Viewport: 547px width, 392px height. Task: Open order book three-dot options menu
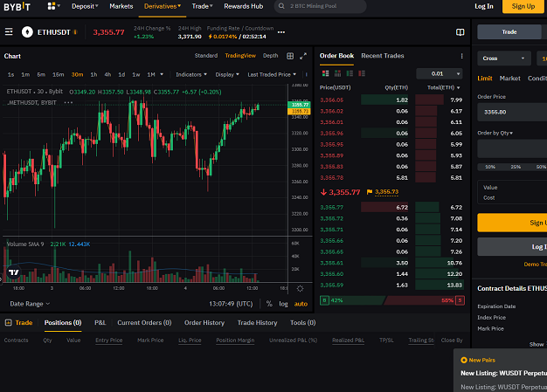[462, 56]
